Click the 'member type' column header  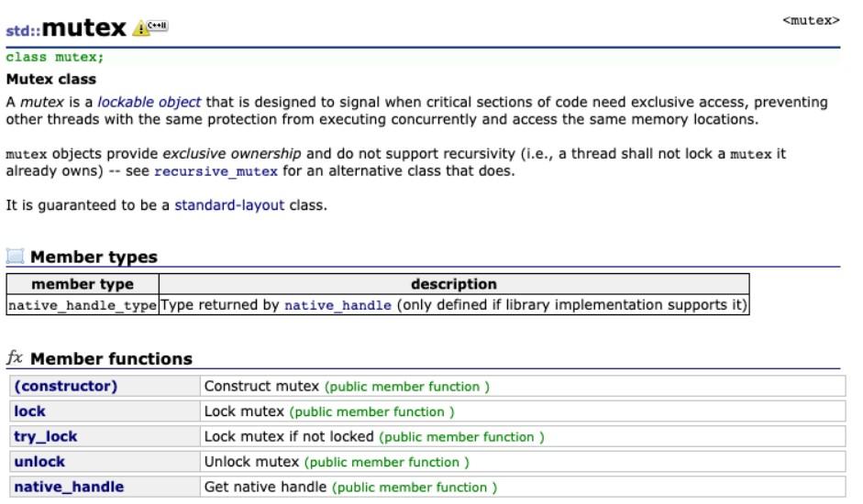coord(83,284)
